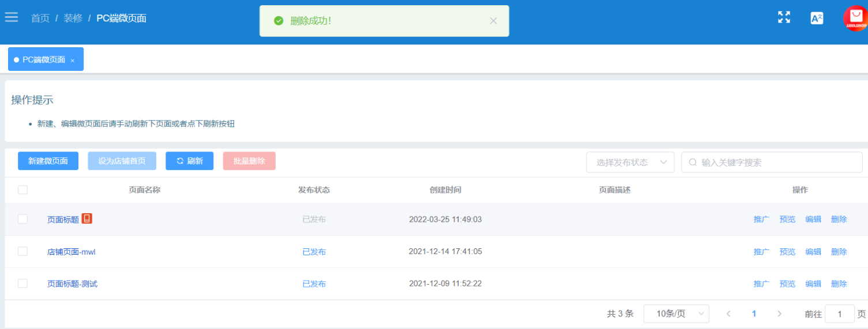Check the 页面标题 row checkbox
Image resolution: width=868 pixels, height=329 pixels.
(x=22, y=219)
